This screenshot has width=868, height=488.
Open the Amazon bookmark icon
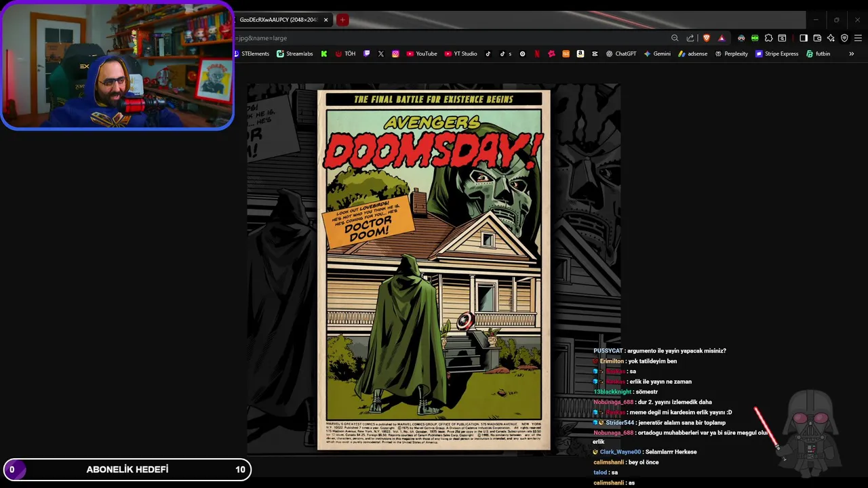pos(580,54)
